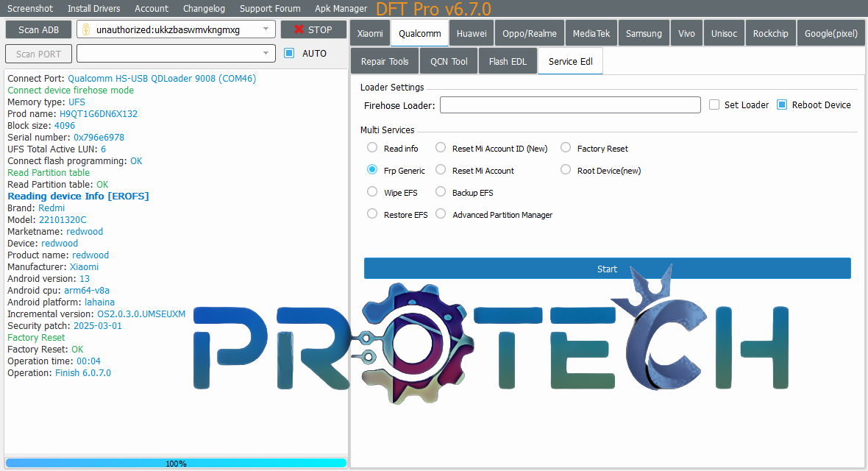Screen dimensions: 868x471
Task: Select the Service Edl sub-tab
Action: (570, 61)
